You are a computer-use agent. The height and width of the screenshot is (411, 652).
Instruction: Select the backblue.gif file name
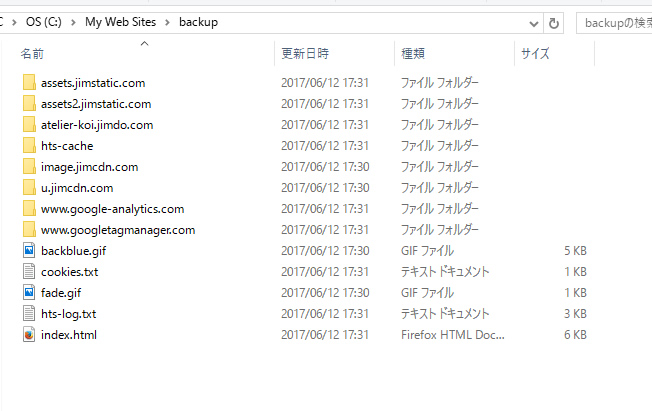tap(74, 251)
